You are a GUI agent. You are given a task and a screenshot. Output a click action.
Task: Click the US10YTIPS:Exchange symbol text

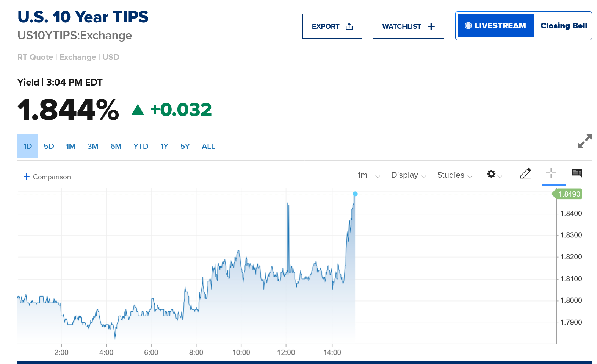[75, 36]
